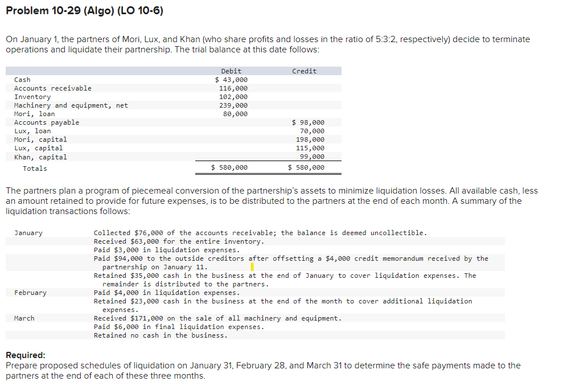Select the Mori loan debit 80,000
Screen dimensions: 588x386
tap(235, 114)
